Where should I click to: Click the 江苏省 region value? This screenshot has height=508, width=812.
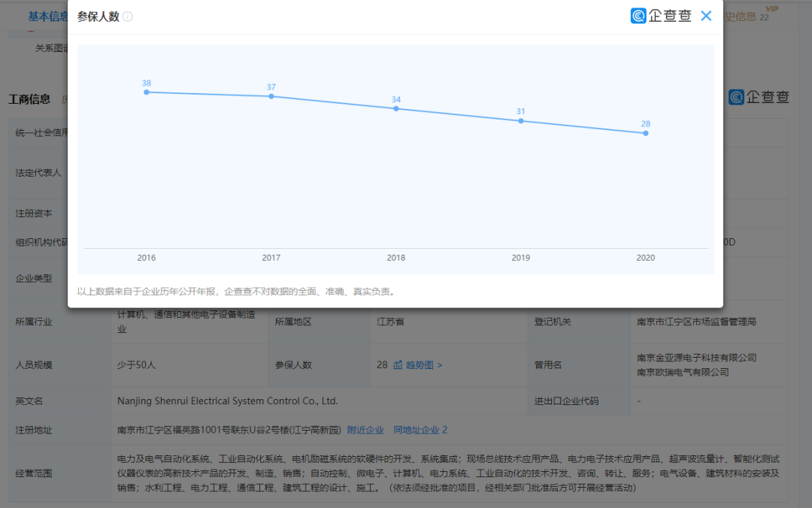(390, 322)
